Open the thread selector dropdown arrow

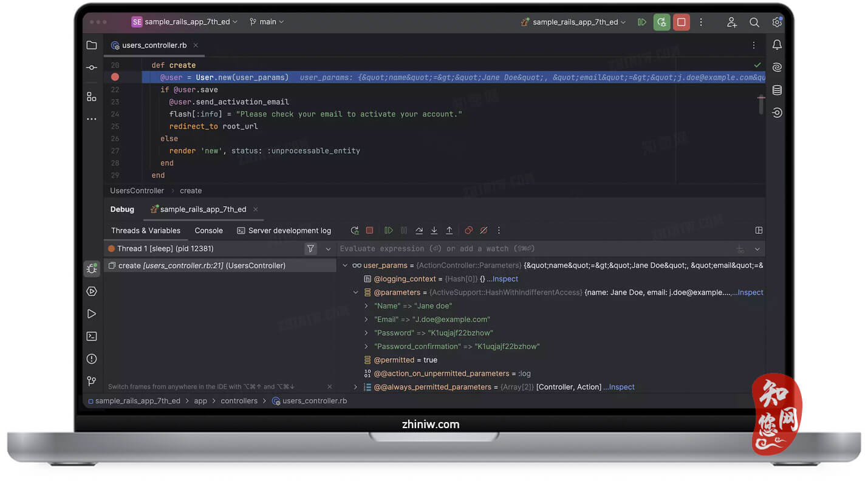point(328,248)
